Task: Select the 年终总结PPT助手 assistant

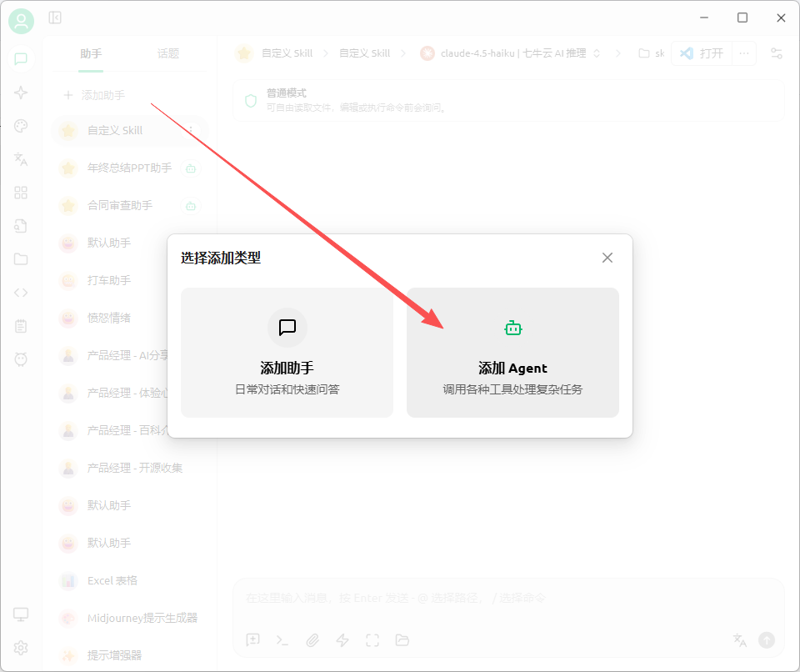Action: click(129, 168)
